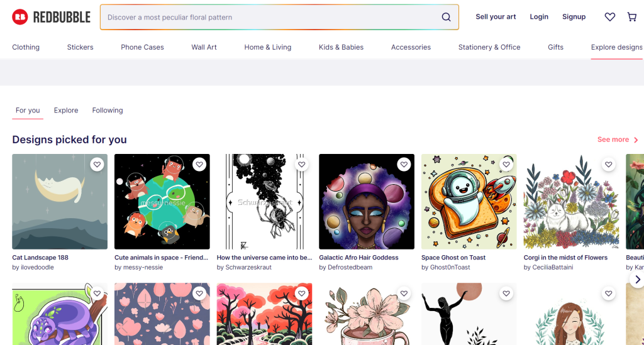This screenshot has height=345, width=644.
Task: Favorite How the universe came into being design
Action: pyautogui.click(x=301, y=165)
